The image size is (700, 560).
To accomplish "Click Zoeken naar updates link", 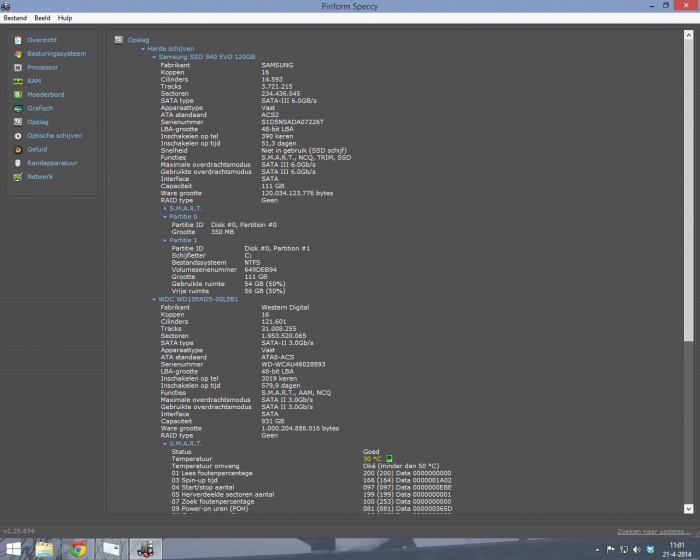I will [x=654, y=531].
